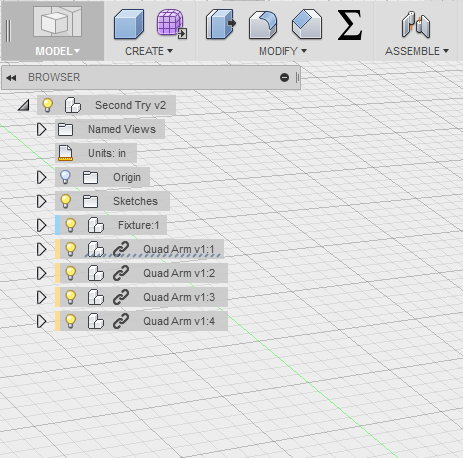Image resolution: width=463 pixels, height=458 pixels.
Task: Open the CREATE dropdown menu
Action: 149,51
